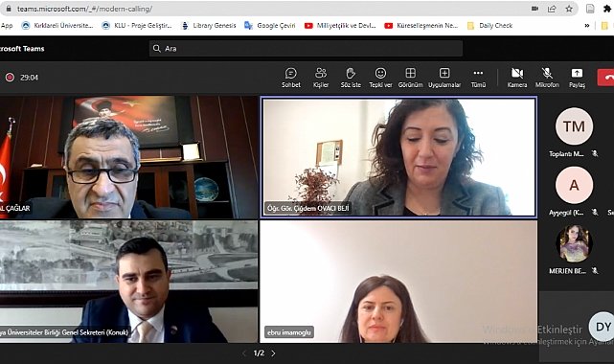Click muted mic icon next to MERIEN BE...

pos(595,270)
